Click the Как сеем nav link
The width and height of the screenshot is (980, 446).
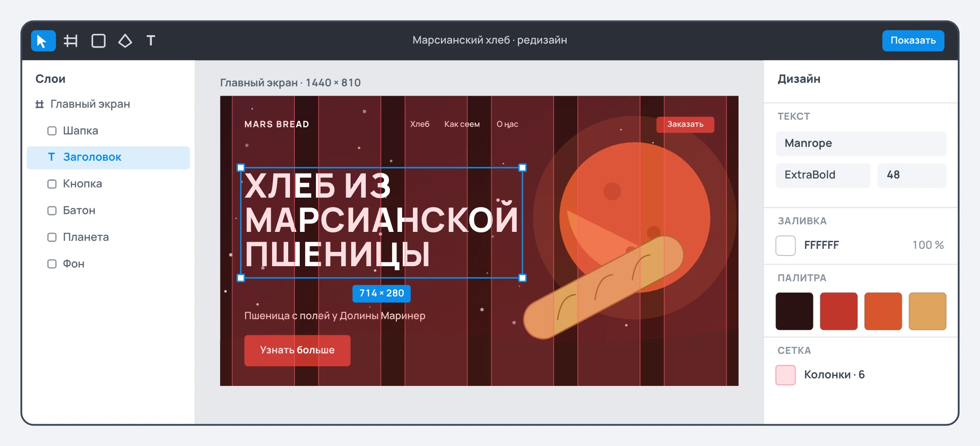[462, 124]
